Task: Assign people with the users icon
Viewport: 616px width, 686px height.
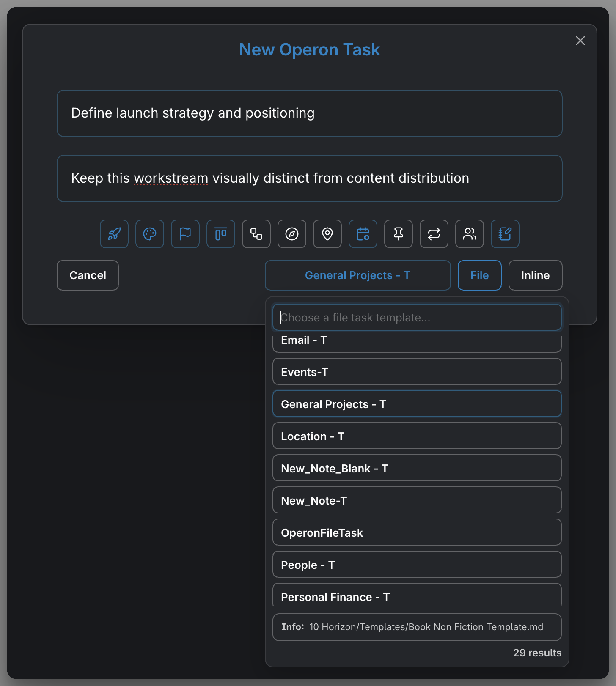Action: coord(470,234)
